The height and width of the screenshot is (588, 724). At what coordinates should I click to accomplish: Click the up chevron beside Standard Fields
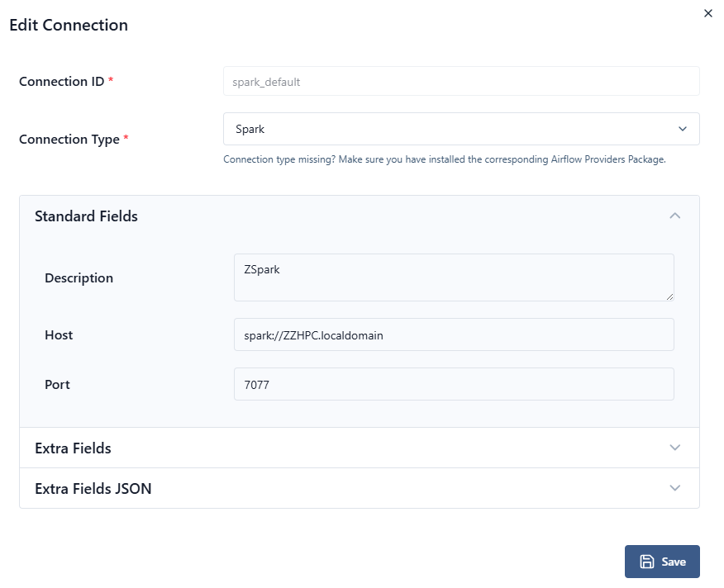(x=675, y=216)
